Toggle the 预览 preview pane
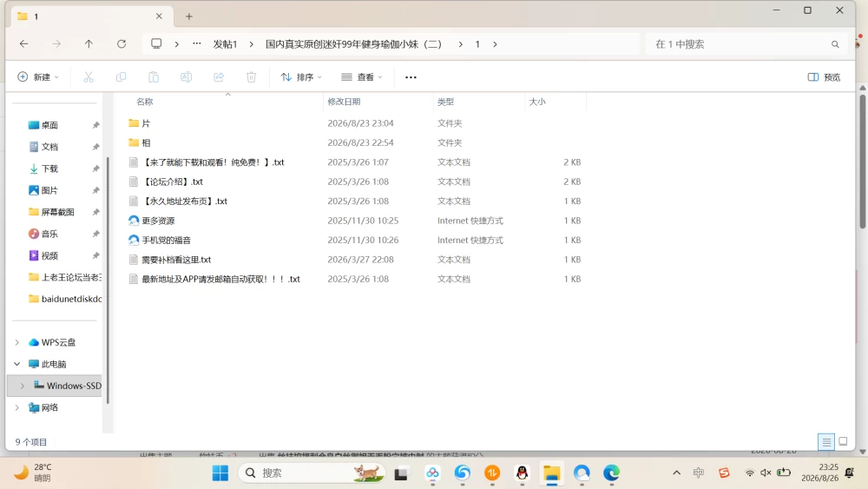The width and height of the screenshot is (868, 489). [x=824, y=77]
